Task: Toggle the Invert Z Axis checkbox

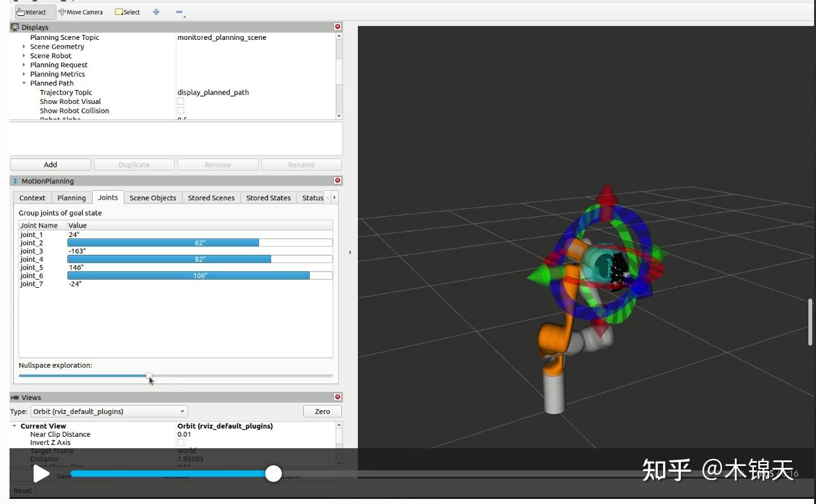Action: [181, 442]
